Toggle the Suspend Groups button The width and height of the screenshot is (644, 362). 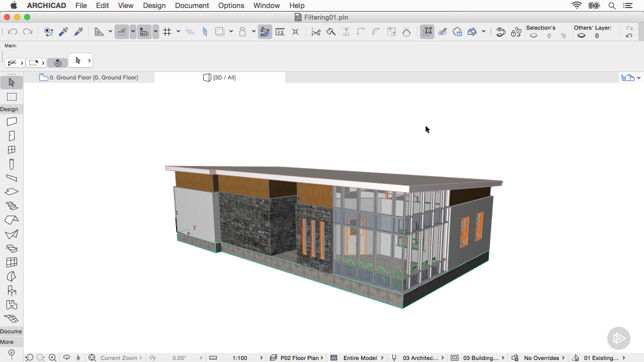pos(427,32)
